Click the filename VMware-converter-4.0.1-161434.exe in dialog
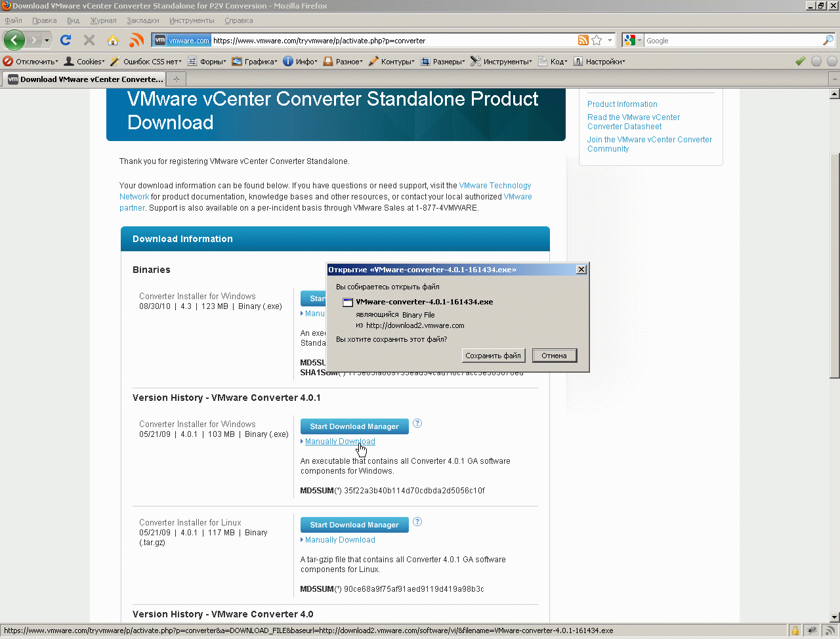The image size is (840, 639). (x=425, y=302)
